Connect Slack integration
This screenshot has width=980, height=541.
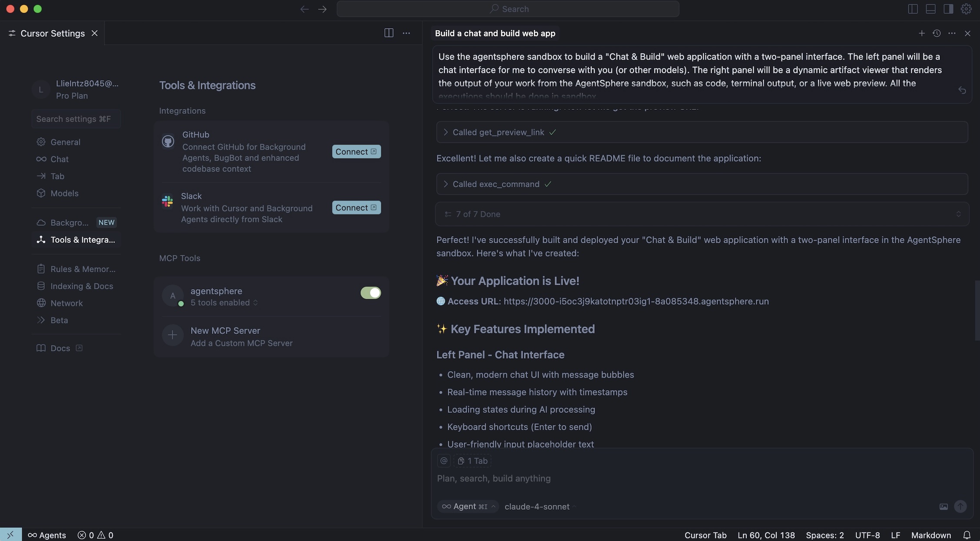[x=356, y=208]
